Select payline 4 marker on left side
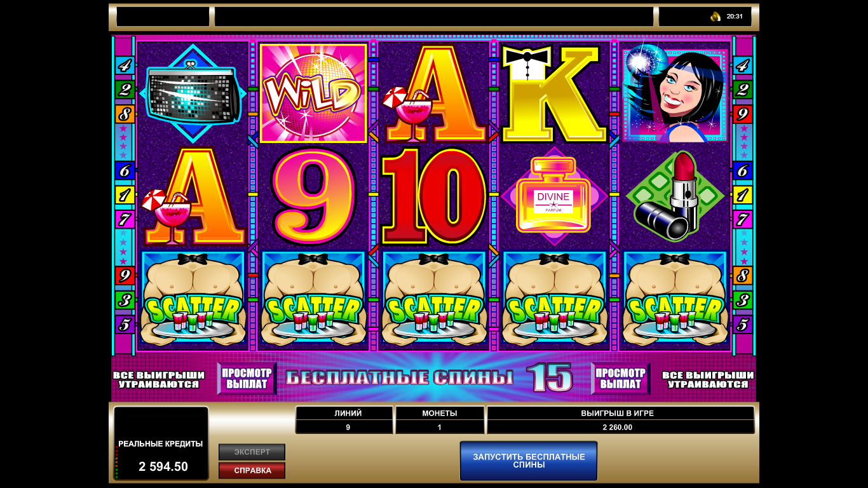 [x=124, y=65]
